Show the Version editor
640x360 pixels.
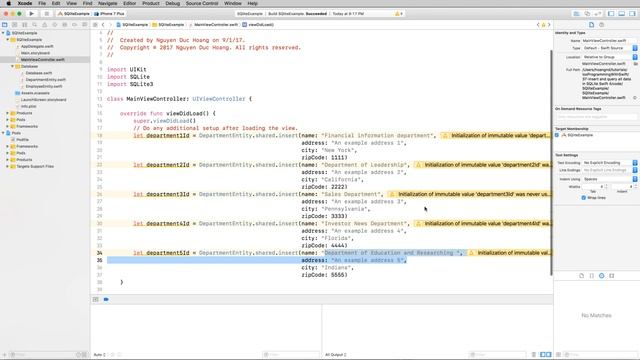point(598,13)
